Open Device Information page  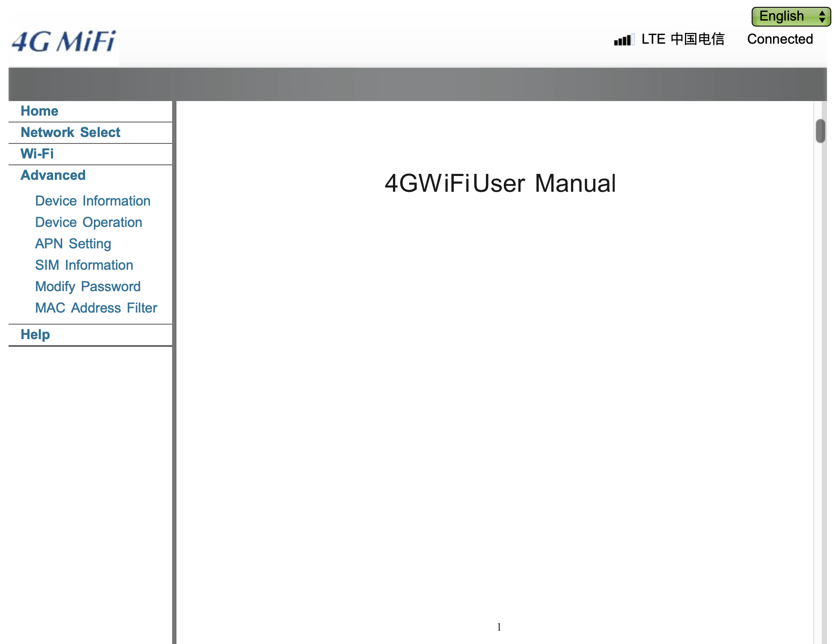pyautogui.click(x=92, y=201)
